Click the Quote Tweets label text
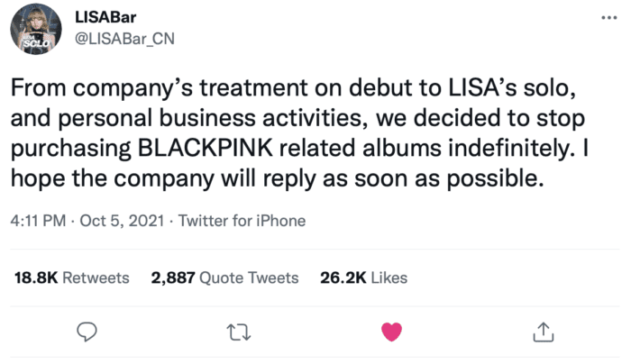631x364 pixels. 249,278
